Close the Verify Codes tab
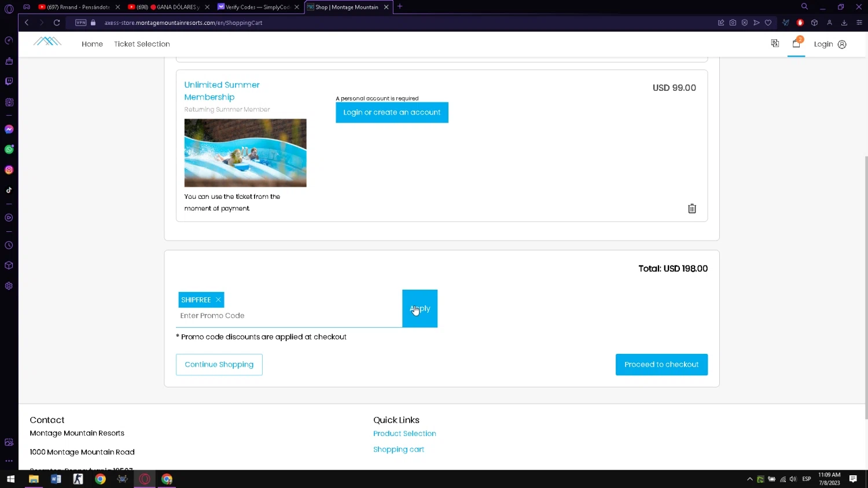 (x=297, y=7)
